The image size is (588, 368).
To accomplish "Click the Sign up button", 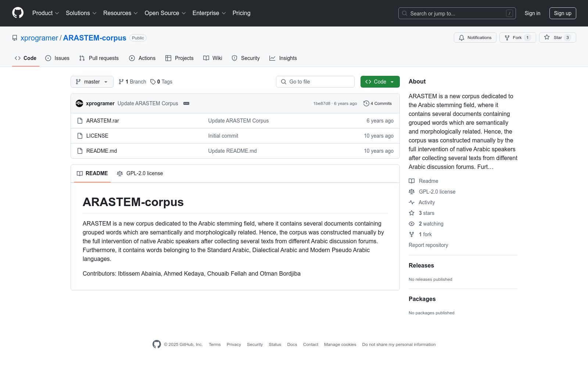I will point(563,13).
